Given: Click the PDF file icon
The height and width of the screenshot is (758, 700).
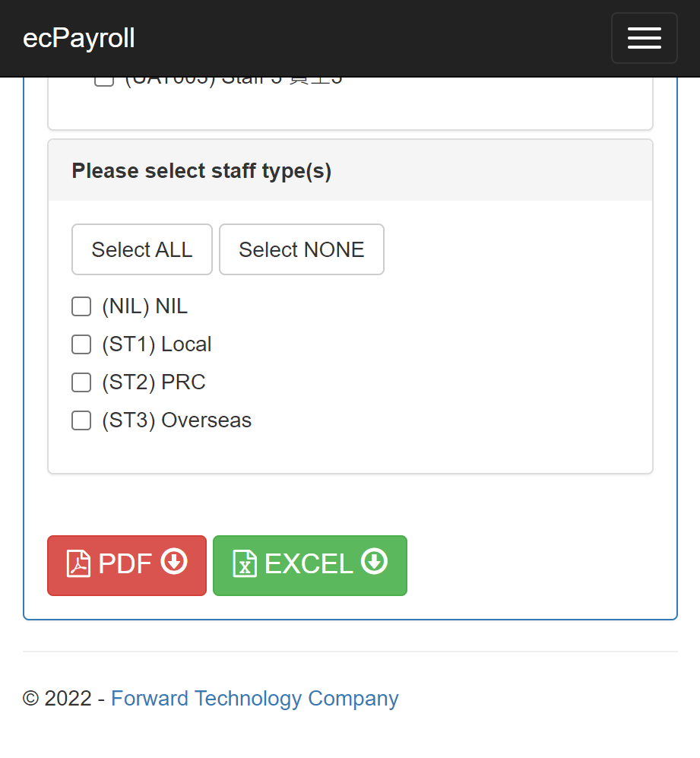Looking at the screenshot, I should [78, 563].
